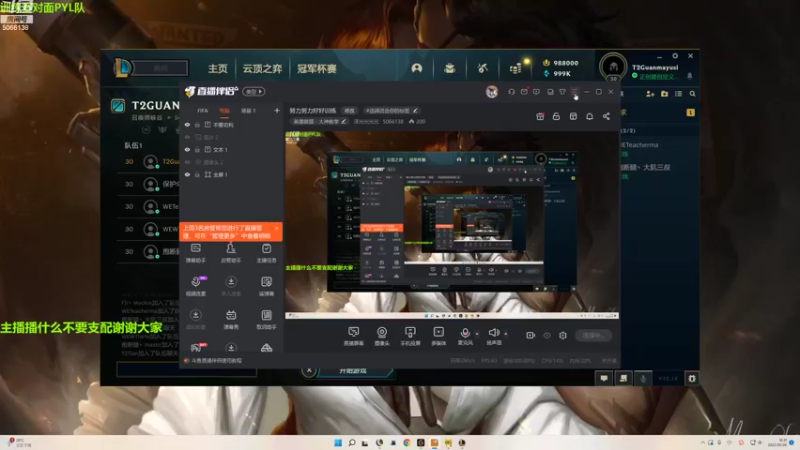
Task: Open the profile icon in League client header
Action: pos(417,68)
